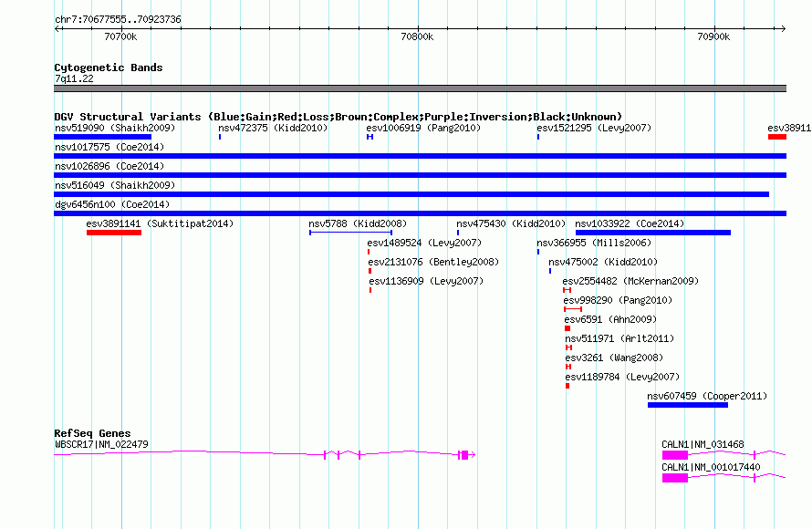
Task: Click the 70800k ruler tick label
Action: point(417,36)
